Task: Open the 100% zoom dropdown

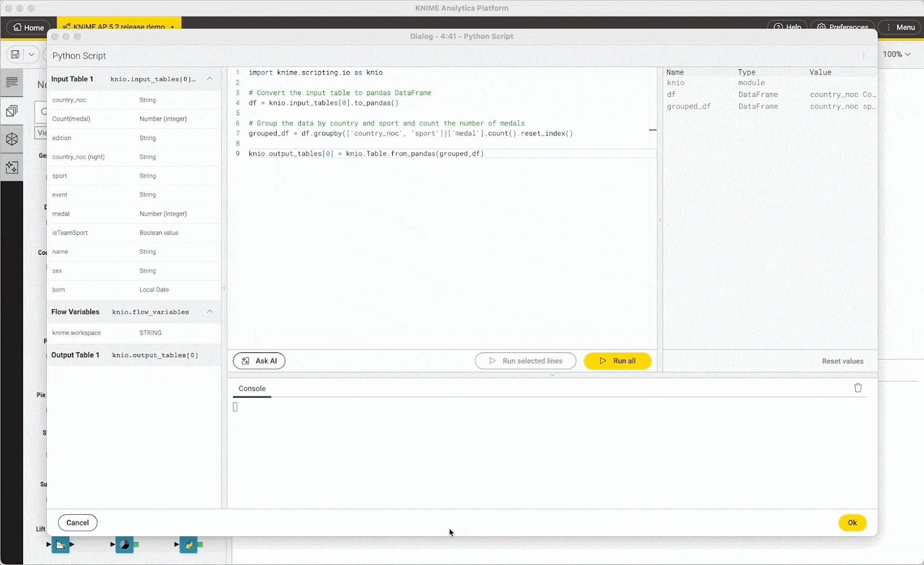Action: pos(897,54)
